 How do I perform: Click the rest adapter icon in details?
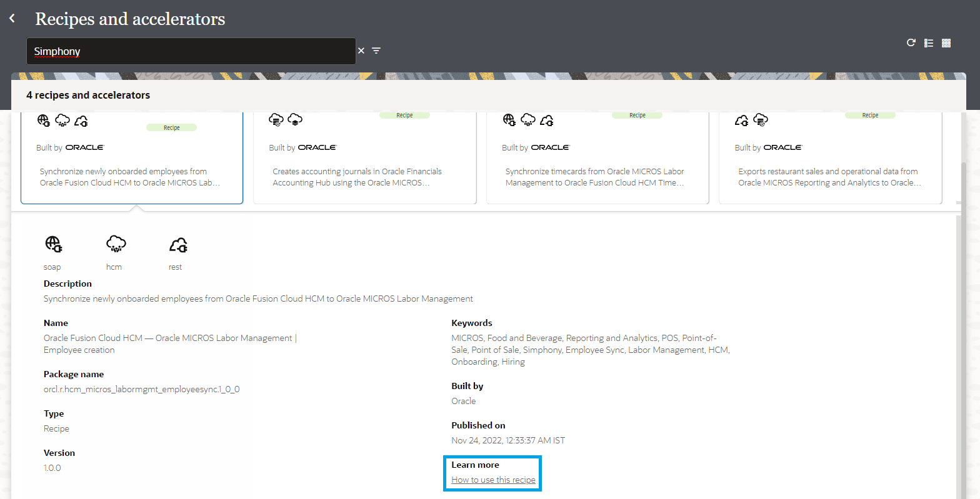(178, 245)
